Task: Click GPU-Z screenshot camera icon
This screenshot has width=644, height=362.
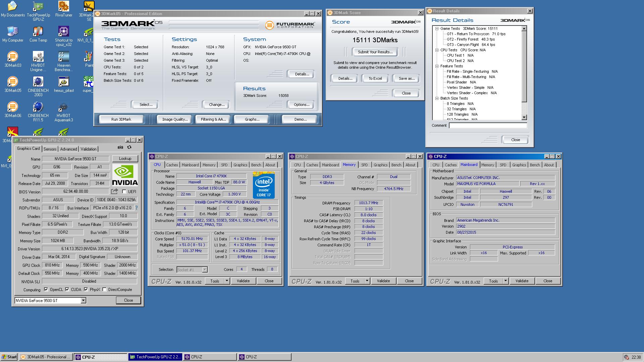Action: 120,147
